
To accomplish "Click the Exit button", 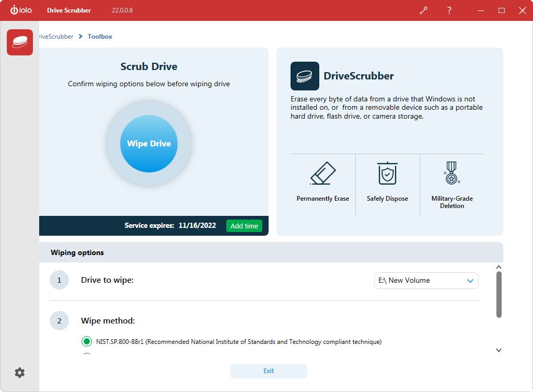I will pos(268,371).
